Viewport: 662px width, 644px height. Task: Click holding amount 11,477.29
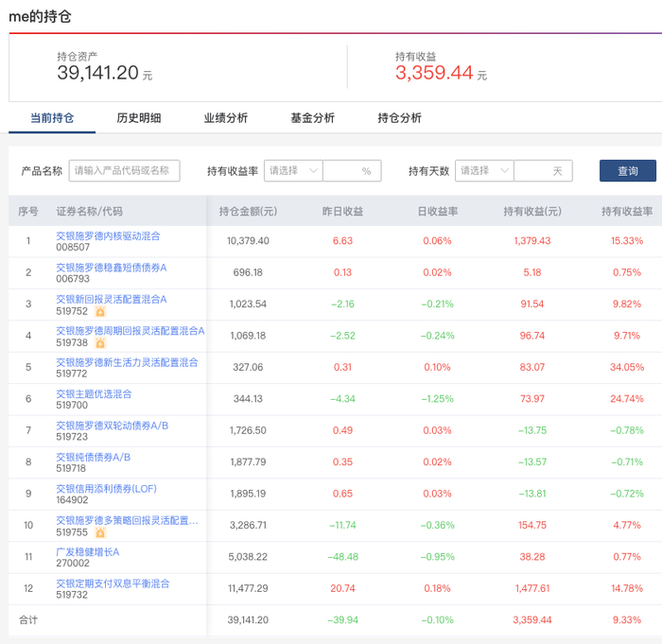pyautogui.click(x=248, y=588)
